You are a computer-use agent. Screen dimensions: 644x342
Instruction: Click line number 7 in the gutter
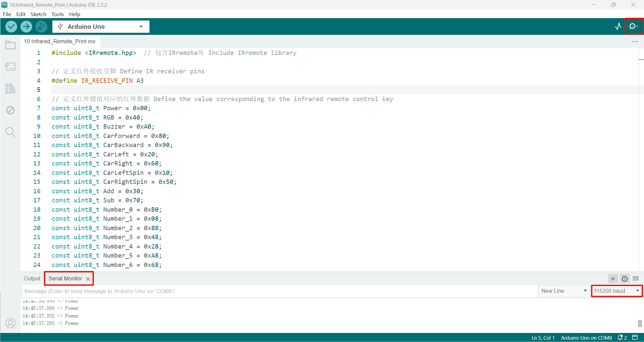pyautogui.click(x=39, y=108)
